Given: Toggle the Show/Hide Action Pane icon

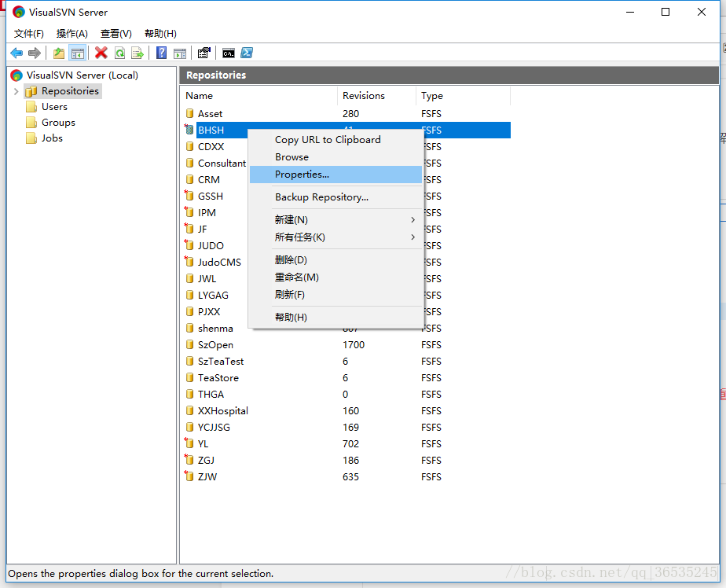Looking at the screenshot, I should pos(180,53).
